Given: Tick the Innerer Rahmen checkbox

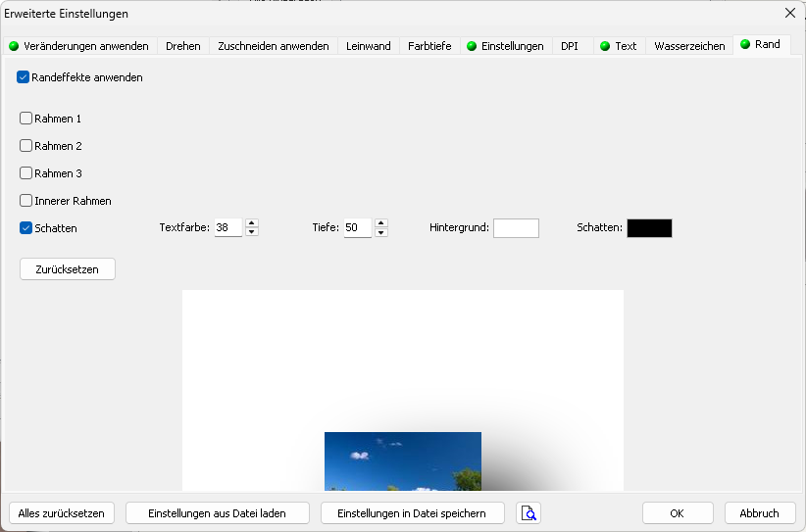Looking at the screenshot, I should click(x=26, y=201).
